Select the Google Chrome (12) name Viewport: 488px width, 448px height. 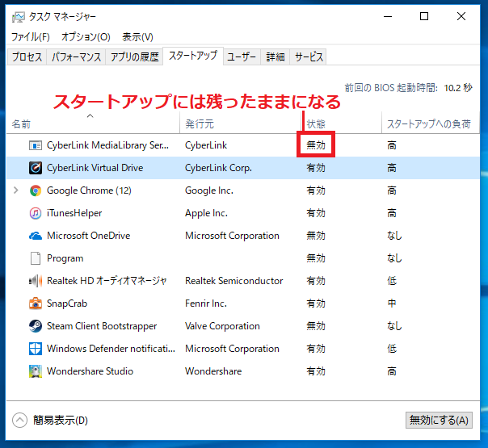coord(89,191)
